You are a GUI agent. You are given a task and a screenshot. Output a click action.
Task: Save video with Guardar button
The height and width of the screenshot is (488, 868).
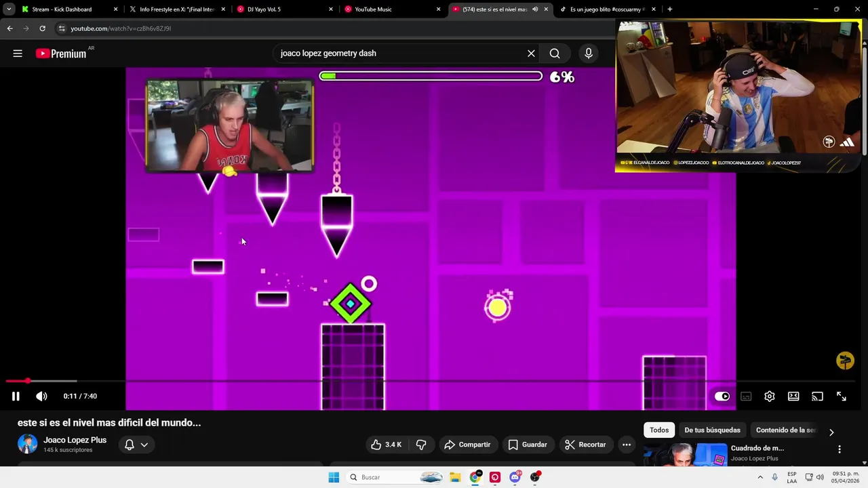(528, 445)
